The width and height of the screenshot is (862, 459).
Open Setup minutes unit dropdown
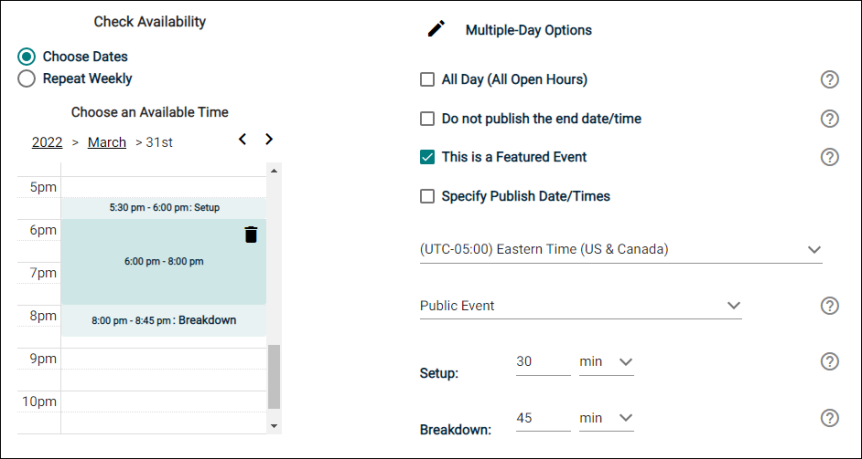pos(606,361)
